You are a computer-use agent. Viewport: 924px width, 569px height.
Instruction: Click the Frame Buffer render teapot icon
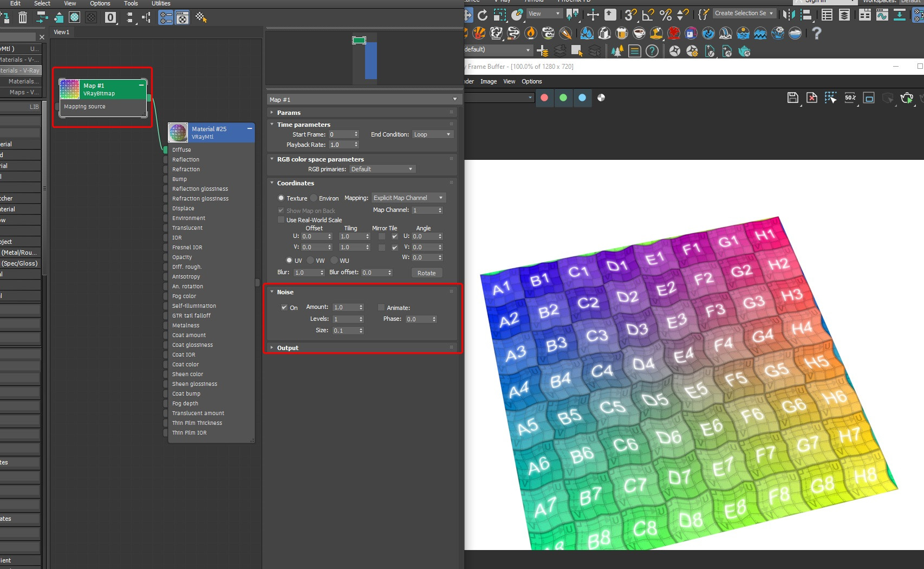click(x=907, y=98)
